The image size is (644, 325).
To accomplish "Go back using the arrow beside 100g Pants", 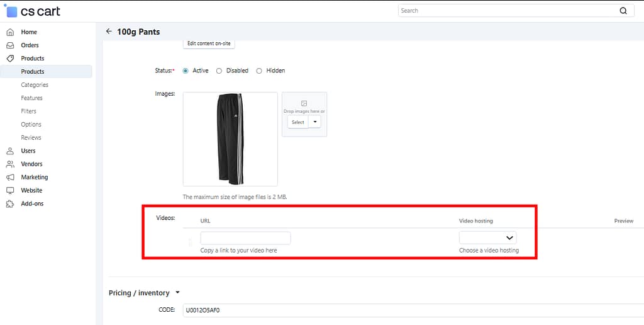I will pos(108,31).
